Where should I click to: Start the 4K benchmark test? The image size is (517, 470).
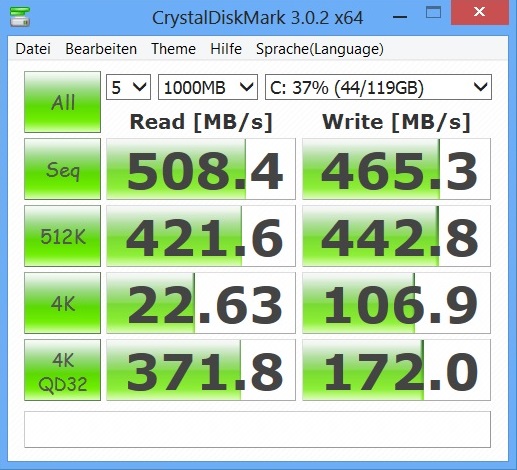point(62,303)
